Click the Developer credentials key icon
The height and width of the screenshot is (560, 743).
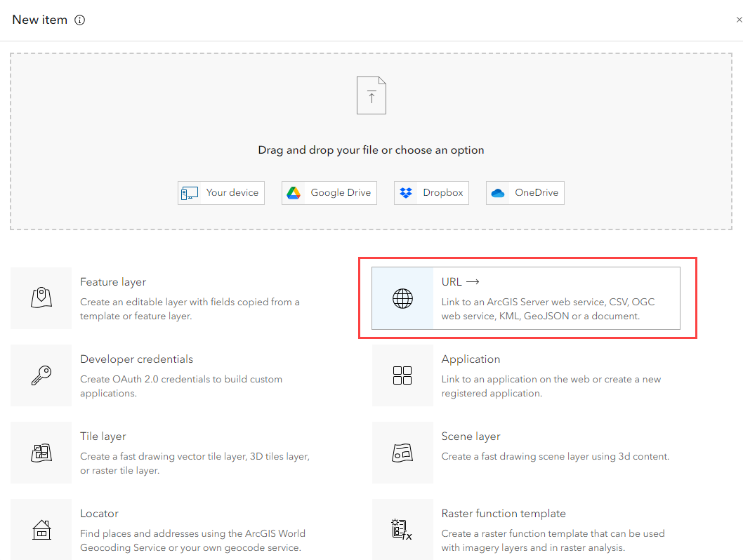coord(41,375)
